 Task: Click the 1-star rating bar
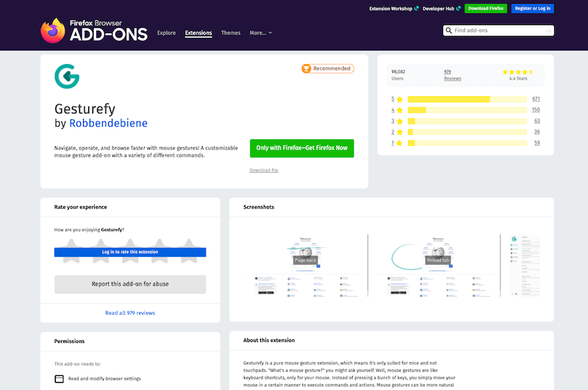467,143
